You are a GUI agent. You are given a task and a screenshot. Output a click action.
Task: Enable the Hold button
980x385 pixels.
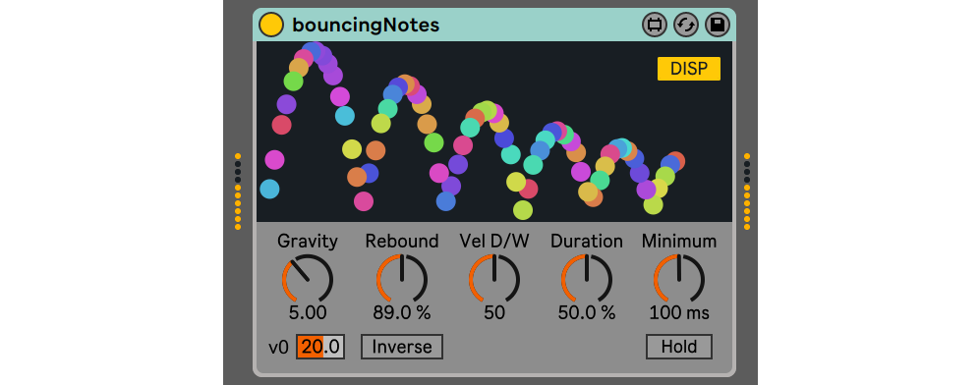pyautogui.click(x=679, y=347)
